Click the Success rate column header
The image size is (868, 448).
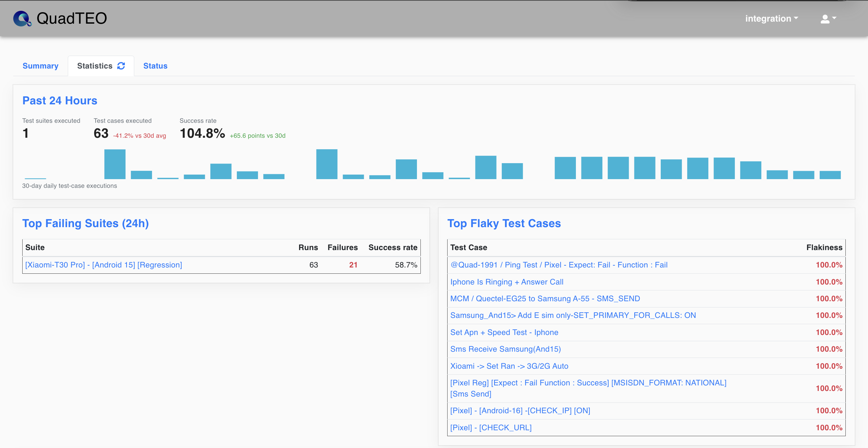pos(393,247)
